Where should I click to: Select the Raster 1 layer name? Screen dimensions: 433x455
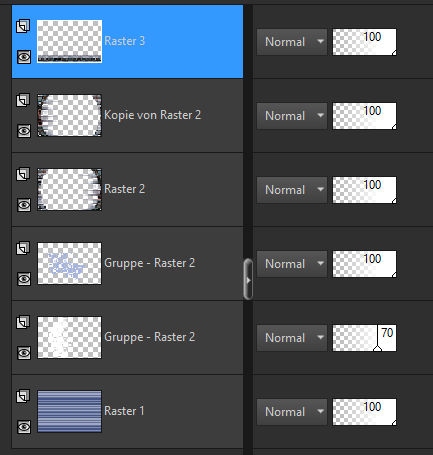(124, 411)
